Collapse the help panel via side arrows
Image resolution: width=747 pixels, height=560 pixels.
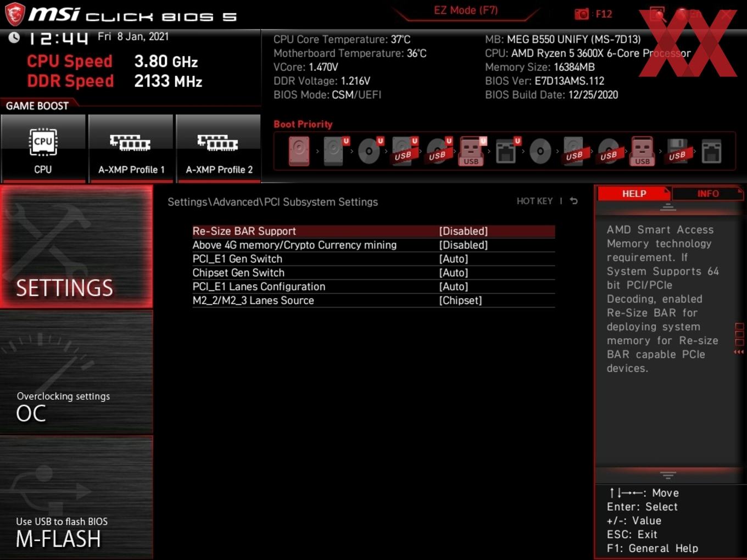point(739,352)
